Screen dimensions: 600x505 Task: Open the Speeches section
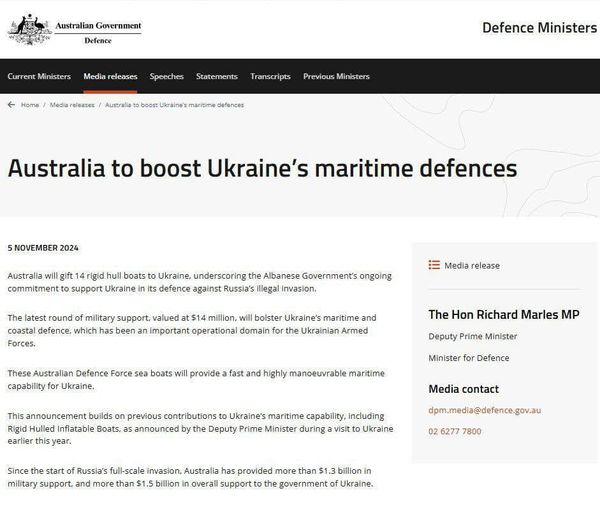point(166,76)
